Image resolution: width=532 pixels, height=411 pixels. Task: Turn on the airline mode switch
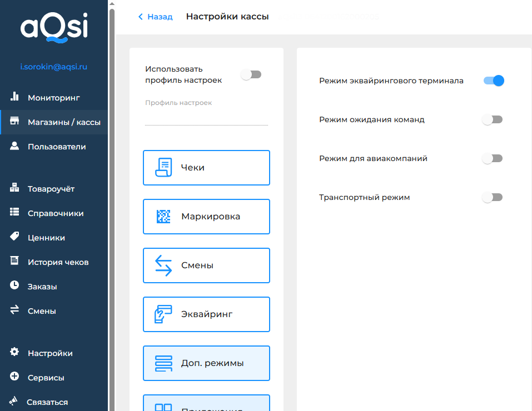click(492, 158)
